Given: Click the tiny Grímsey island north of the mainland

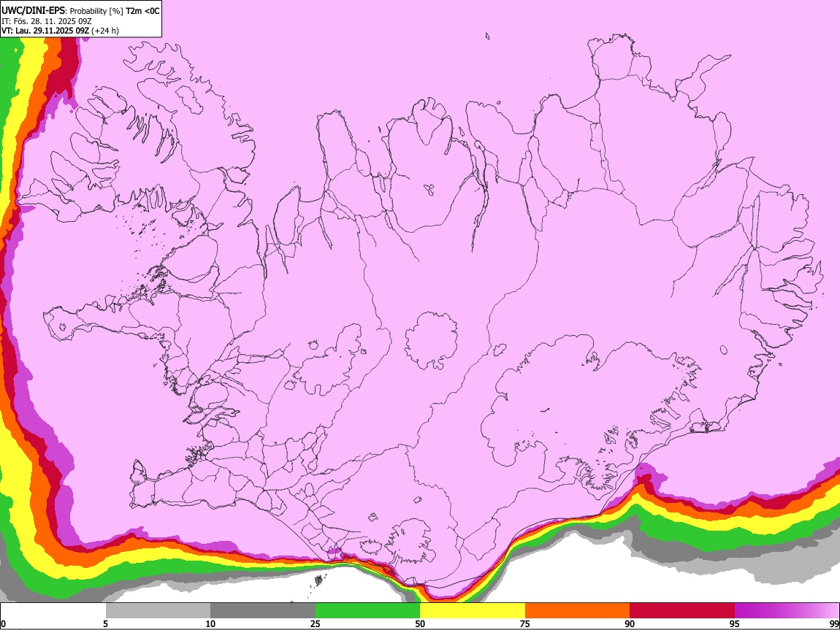Looking at the screenshot, I should (487, 36).
